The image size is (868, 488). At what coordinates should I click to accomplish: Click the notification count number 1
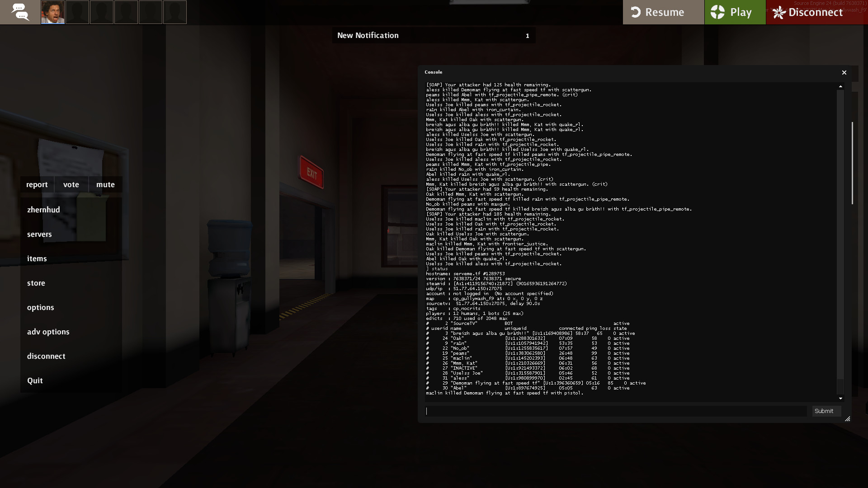click(x=527, y=36)
